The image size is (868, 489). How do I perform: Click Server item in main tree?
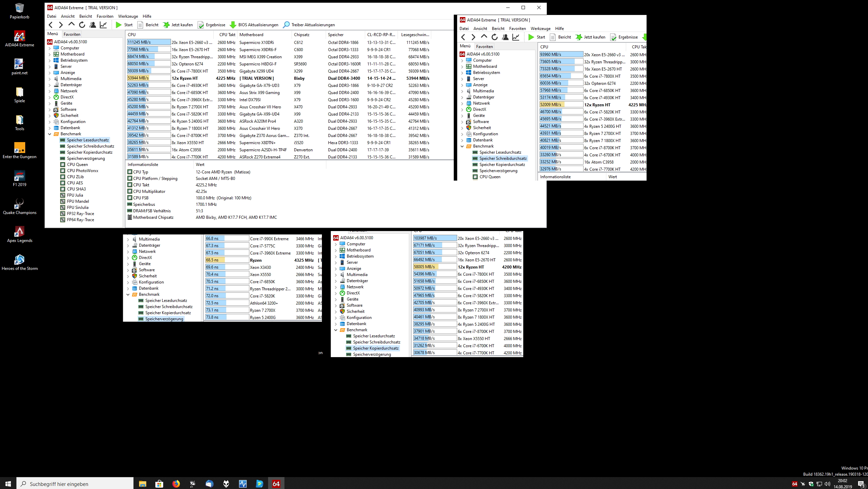coord(66,66)
